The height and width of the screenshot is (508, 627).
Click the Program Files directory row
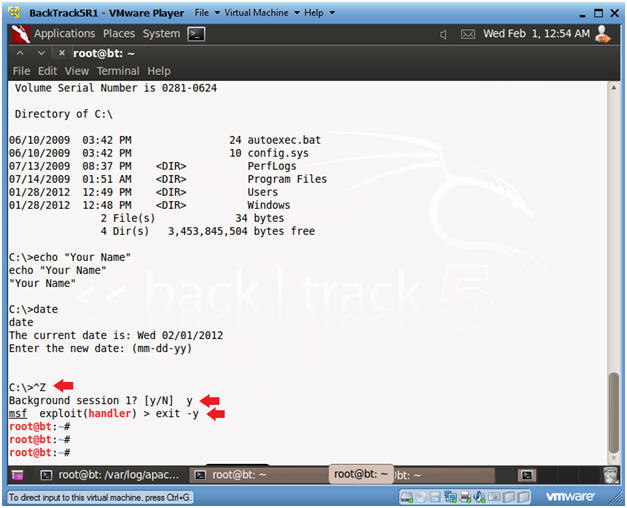(168, 179)
